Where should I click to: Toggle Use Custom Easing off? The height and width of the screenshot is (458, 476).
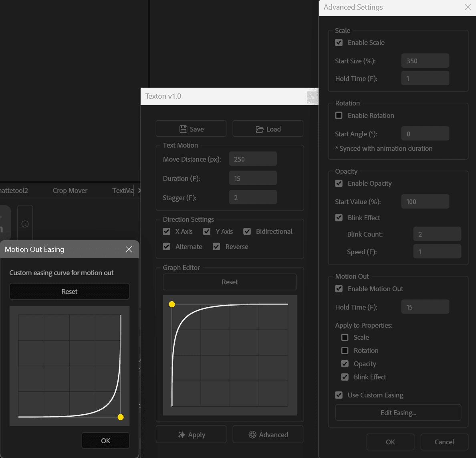[x=339, y=395]
